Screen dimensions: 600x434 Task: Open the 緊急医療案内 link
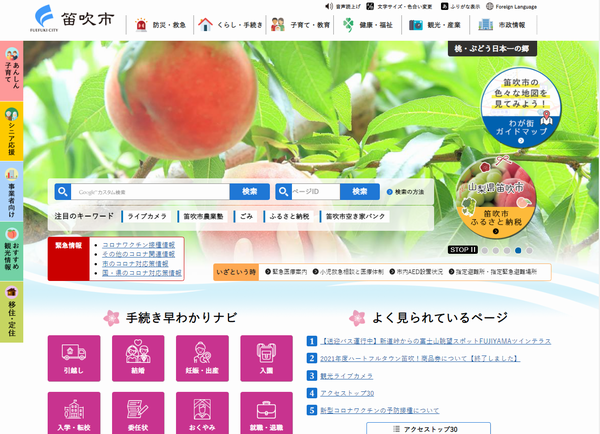[286, 272]
